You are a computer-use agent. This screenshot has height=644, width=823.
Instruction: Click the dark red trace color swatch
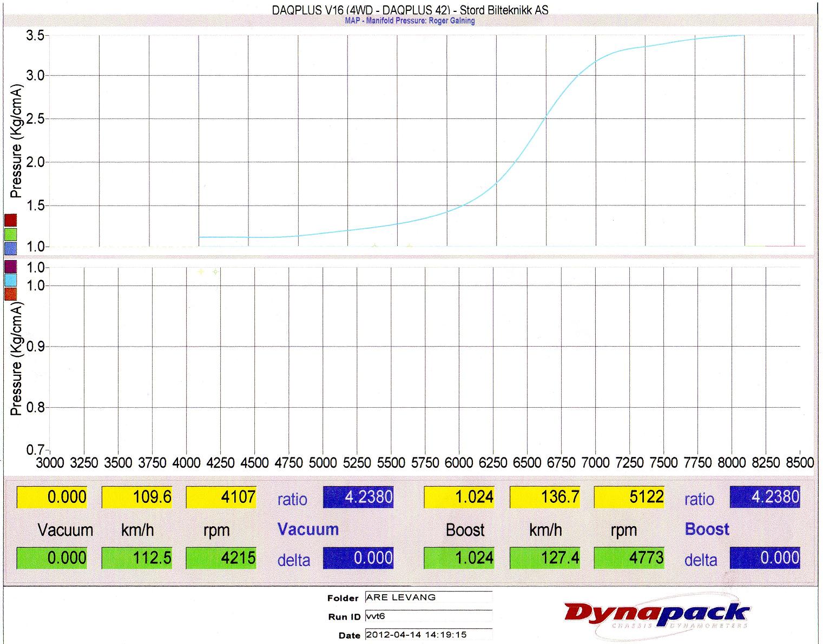[11, 220]
